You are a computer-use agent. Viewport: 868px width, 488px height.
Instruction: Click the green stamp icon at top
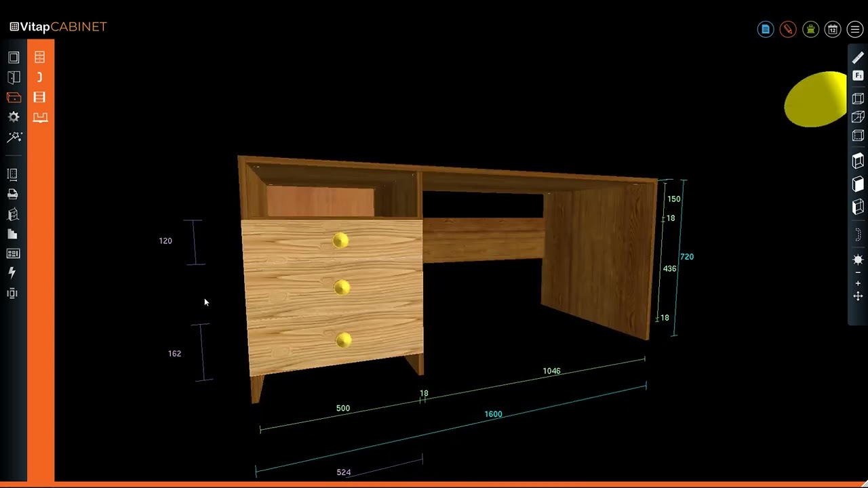[x=810, y=29]
